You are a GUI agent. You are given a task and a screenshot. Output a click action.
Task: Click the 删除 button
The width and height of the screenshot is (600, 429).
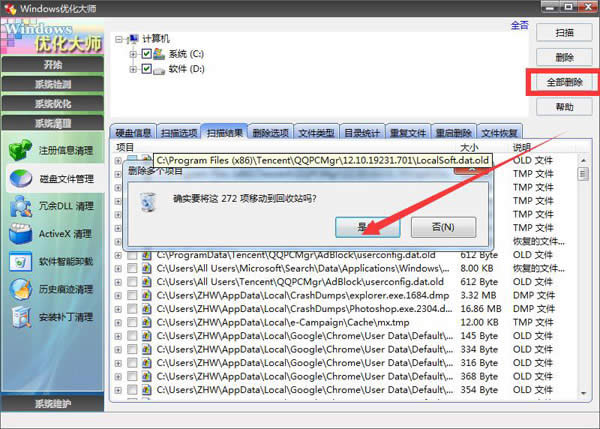click(564, 57)
